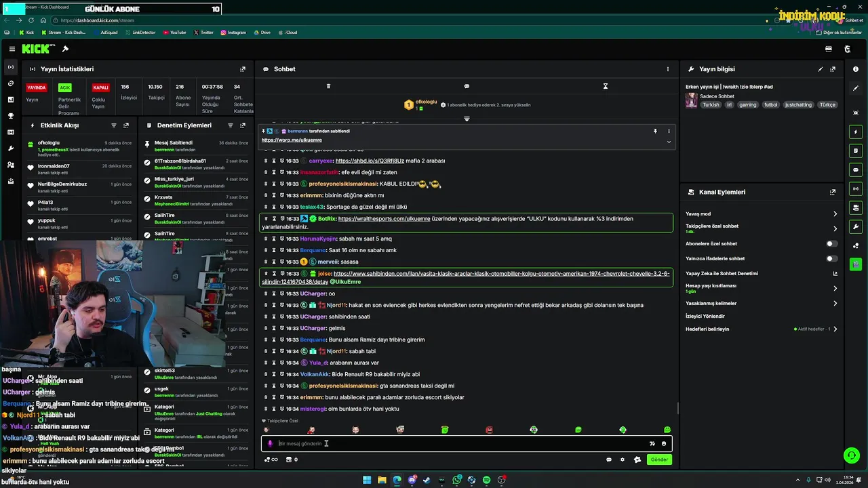The image size is (868, 488).
Task: Open pinned message three-dot options
Action: (x=669, y=131)
